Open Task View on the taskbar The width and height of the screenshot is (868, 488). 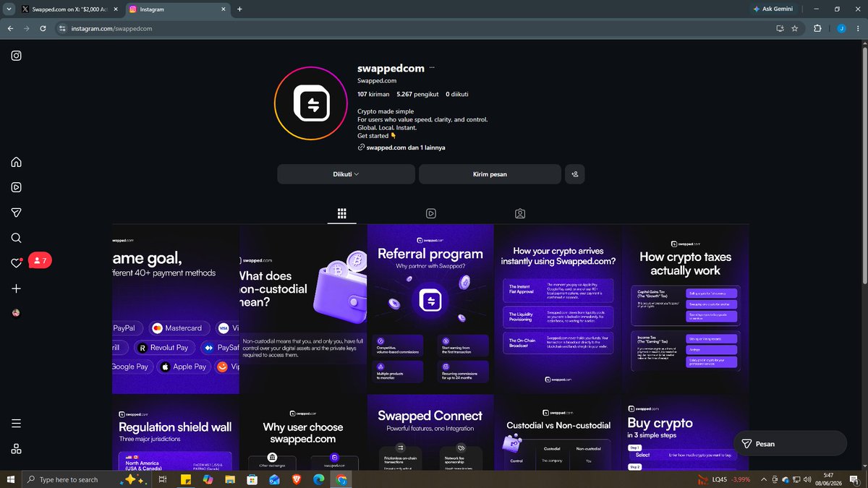(x=163, y=479)
